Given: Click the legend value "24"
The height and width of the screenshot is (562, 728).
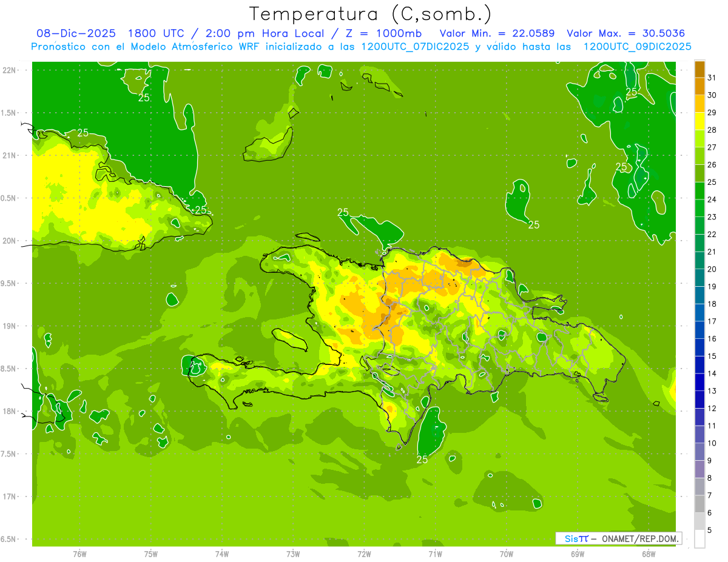Looking at the screenshot, I should tap(712, 199).
